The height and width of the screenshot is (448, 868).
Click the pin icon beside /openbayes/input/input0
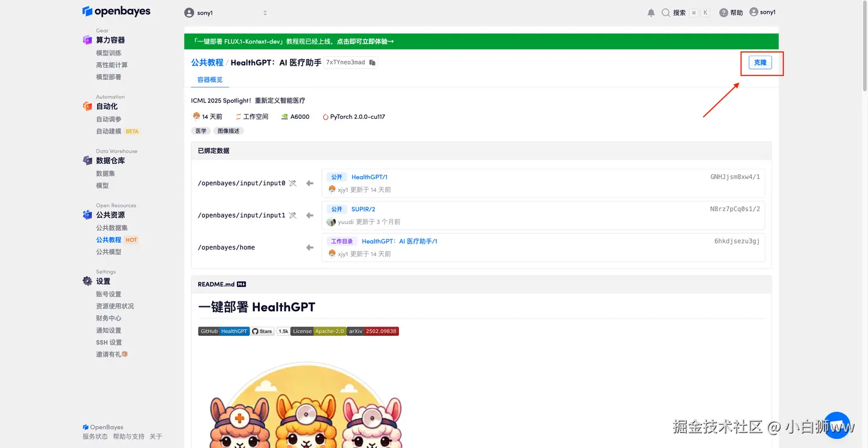[293, 183]
